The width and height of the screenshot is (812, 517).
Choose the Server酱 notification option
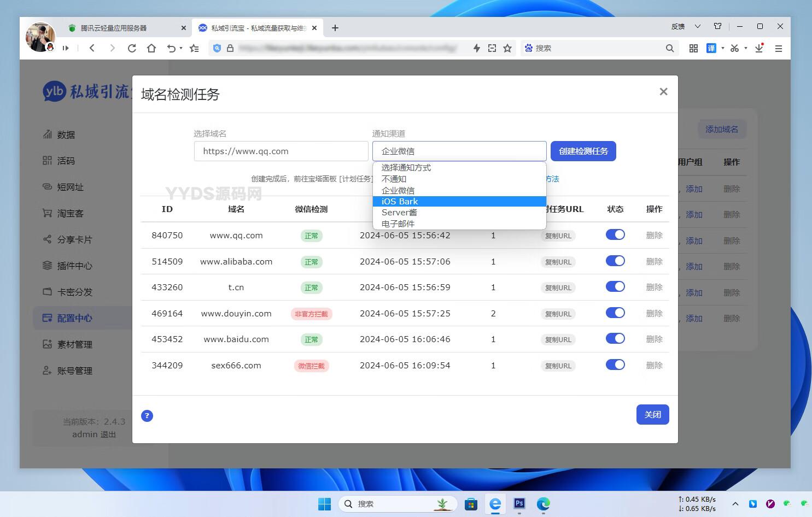459,213
